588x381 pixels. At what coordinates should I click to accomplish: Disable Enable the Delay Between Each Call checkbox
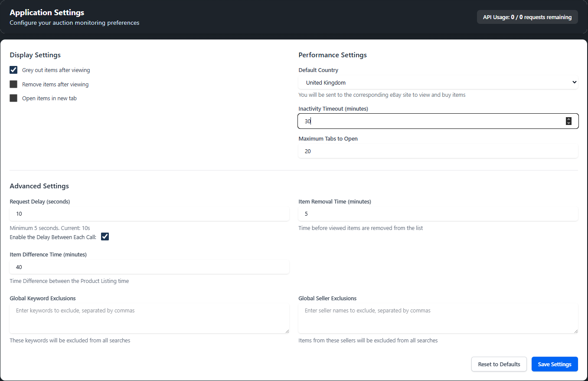point(105,236)
